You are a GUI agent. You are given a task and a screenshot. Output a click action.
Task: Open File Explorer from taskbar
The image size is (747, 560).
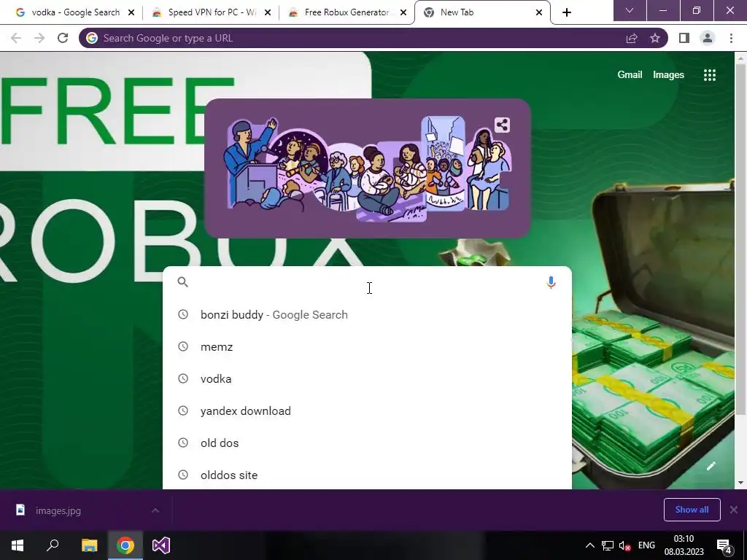89,545
